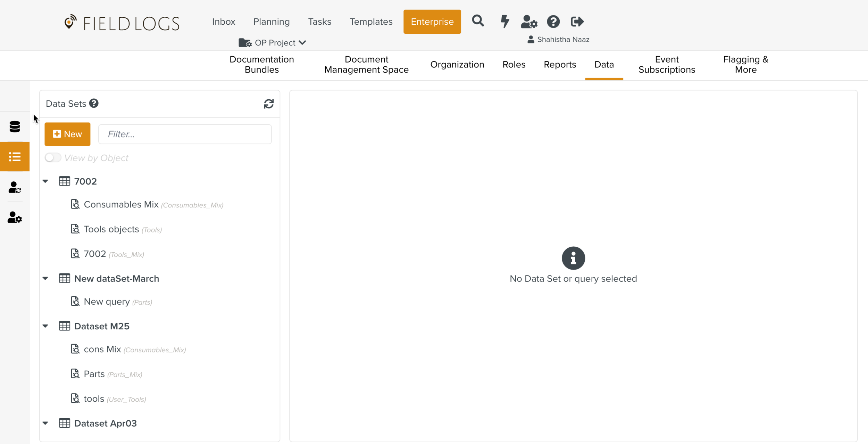Collapse the Dataset M25 node

click(x=45, y=326)
